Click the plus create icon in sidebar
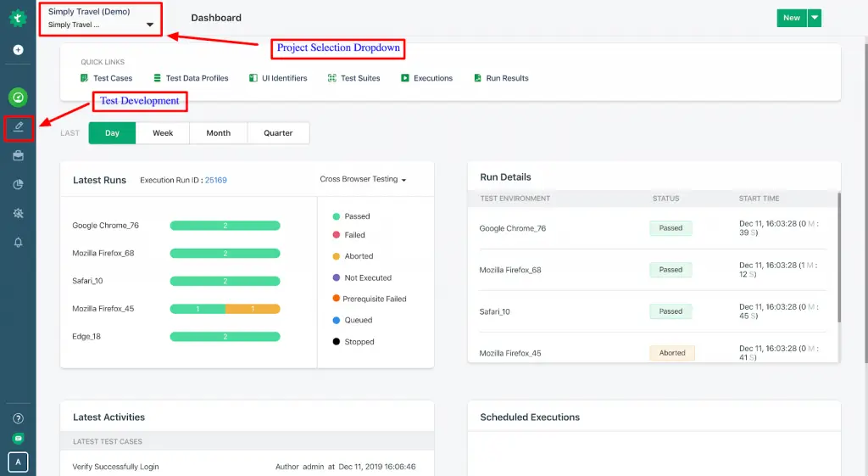Image resolution: width=868 pixels, height=476 pixels. [18, 50]
